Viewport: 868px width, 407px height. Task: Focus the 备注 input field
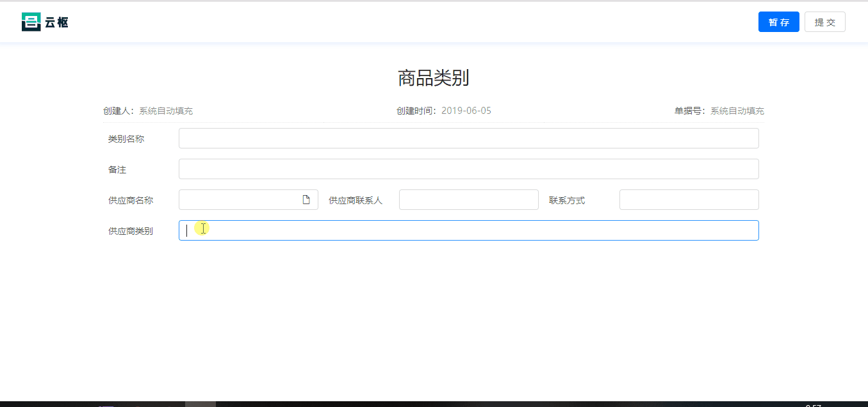pyautogui.click(x=468, y=169)
